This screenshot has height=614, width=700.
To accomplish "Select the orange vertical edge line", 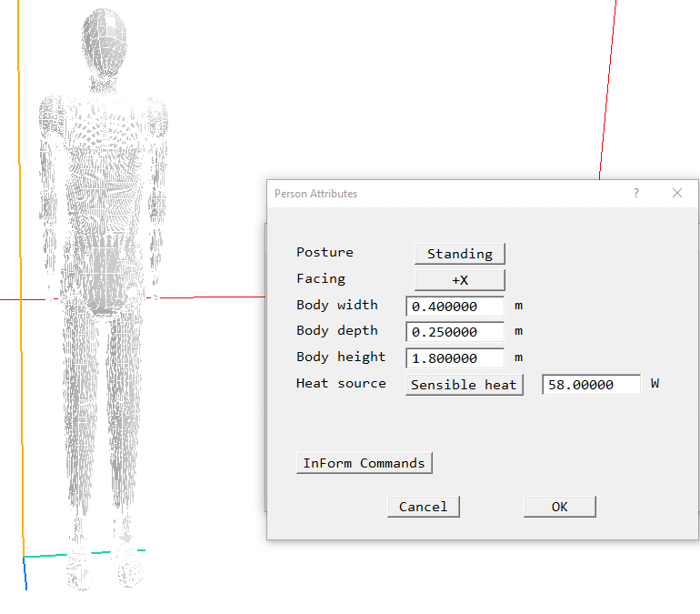I will (18, 273).
